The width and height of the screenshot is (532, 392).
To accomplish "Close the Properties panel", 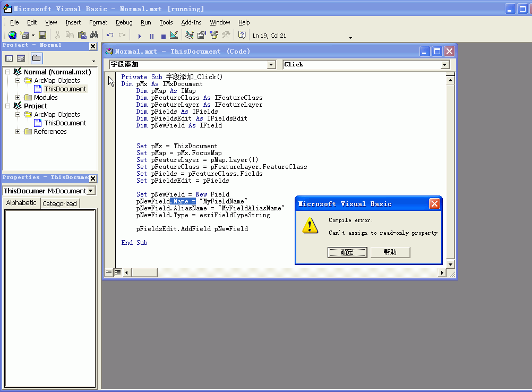I will [93, 178].
